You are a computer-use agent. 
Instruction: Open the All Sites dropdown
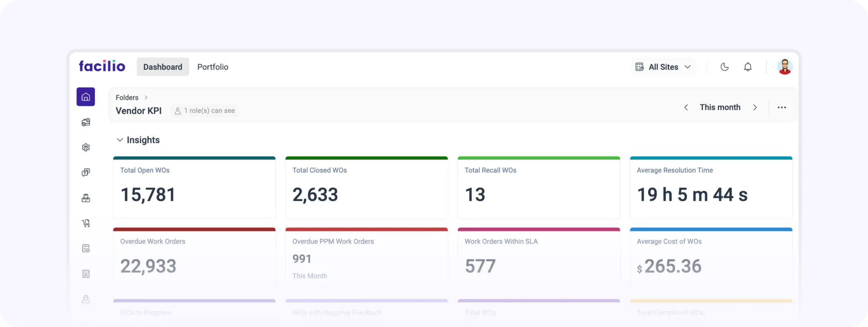tap(663, 67)
